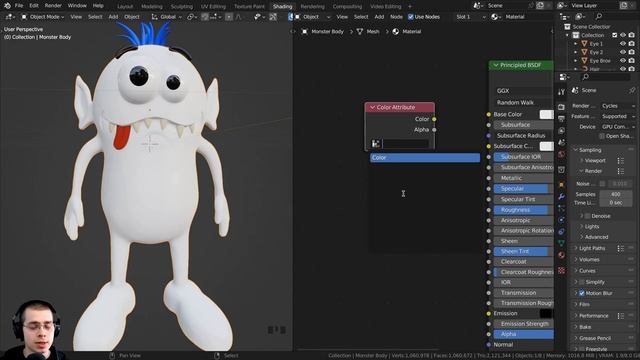
Task: Open the Render properties tab icon
Action: pos(561,107)
